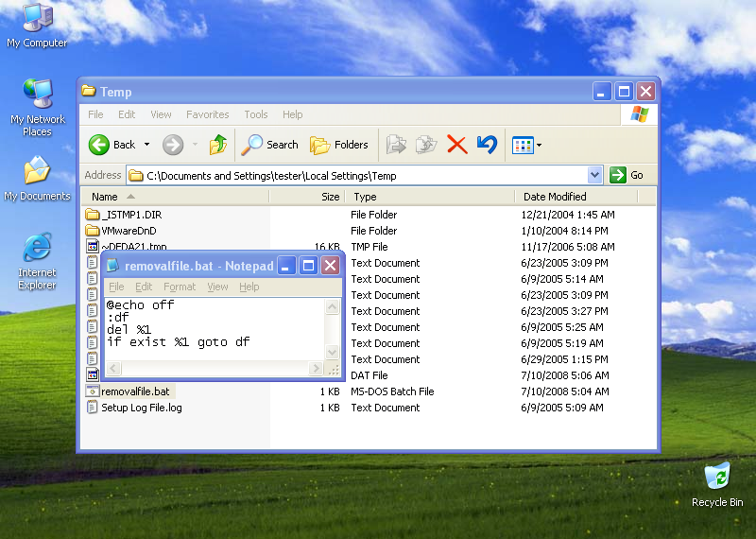Expand the Address bar dropdown

click(x=595, y=175)
